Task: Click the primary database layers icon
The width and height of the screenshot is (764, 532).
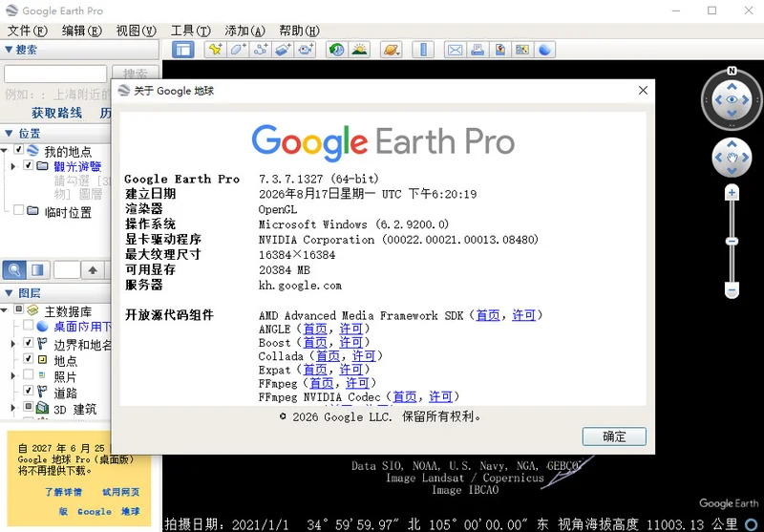Action: point(32,310)
